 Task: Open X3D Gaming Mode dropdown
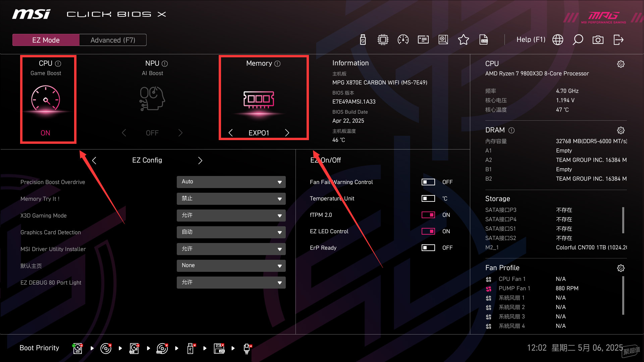(231, 215)
